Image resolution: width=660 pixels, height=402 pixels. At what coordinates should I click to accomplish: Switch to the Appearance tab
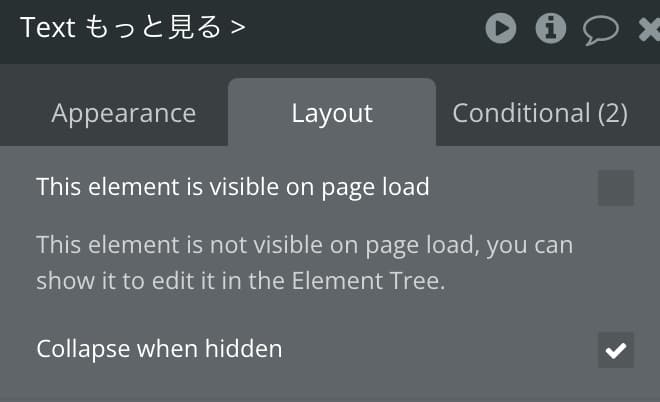tap(123, 113)
